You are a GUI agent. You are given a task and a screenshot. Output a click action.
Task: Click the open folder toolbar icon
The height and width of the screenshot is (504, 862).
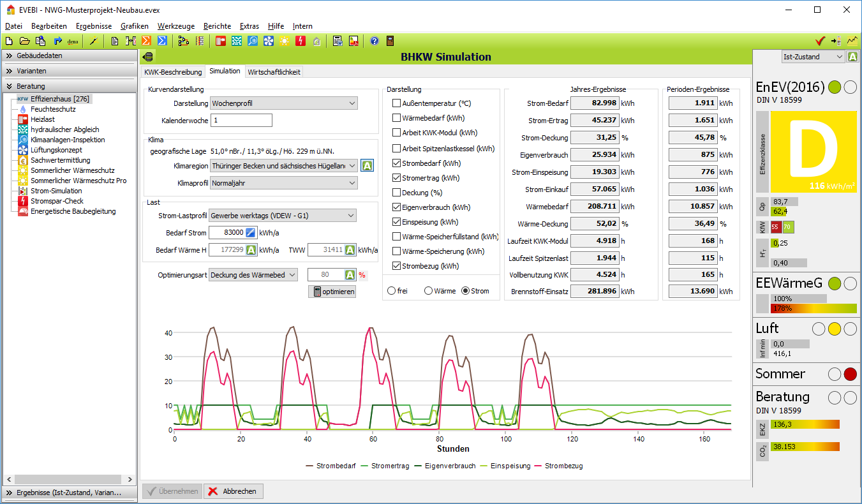(x=24, y=41)
